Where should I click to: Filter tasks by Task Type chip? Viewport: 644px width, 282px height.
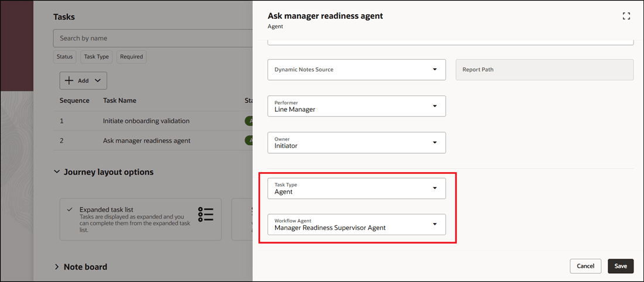click(97, 57)
